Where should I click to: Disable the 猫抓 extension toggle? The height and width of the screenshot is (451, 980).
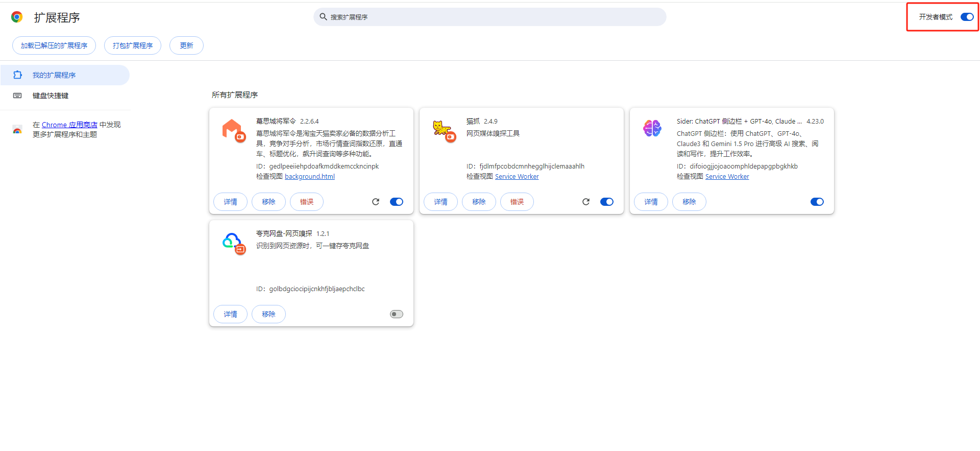pyautogui.click(x=607, y=202)
